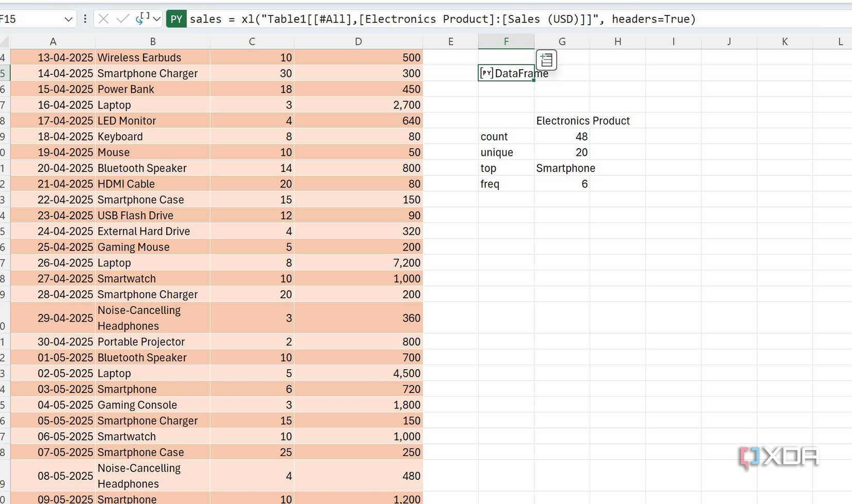Click the PY badge in the formula bar
852x504 pixels.
coord(176,19)
